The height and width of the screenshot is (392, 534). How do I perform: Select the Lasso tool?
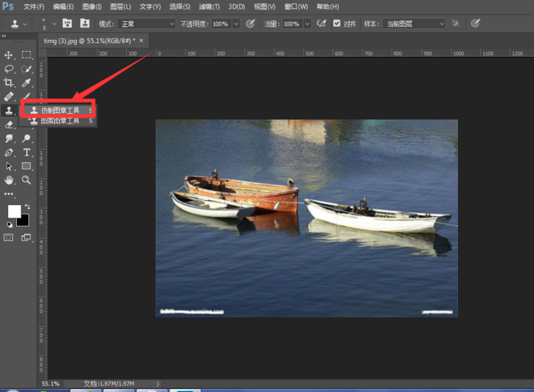[x=9, y=69]
